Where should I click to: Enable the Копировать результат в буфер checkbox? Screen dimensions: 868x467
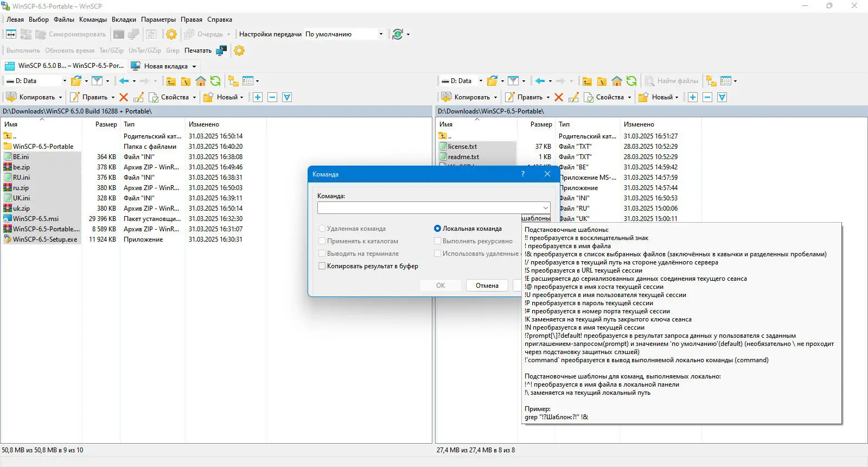pyautogui.click(x=322, y=266)
